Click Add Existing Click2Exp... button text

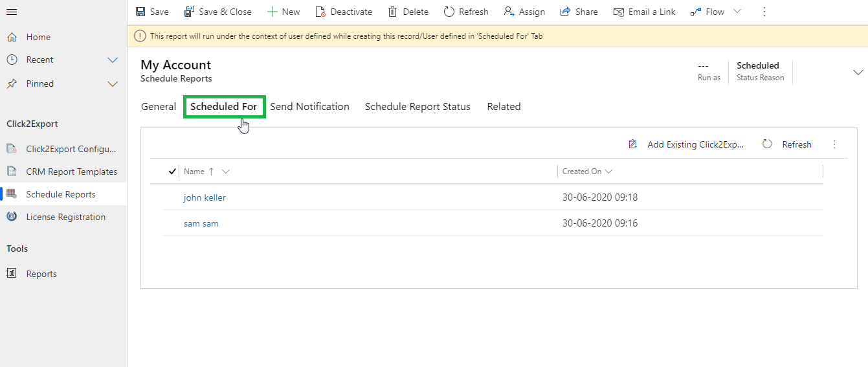click(696, 144)
